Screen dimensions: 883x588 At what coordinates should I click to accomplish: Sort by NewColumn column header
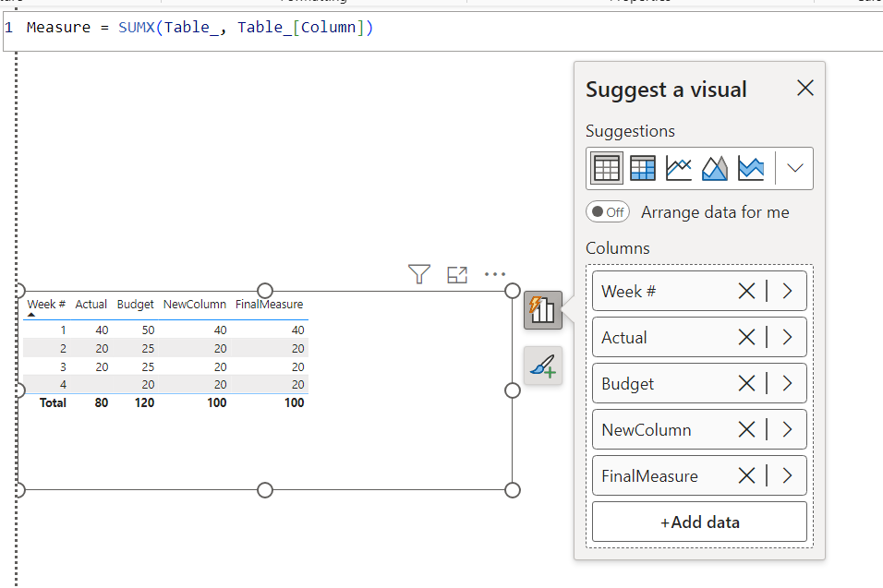click(194, 304)
